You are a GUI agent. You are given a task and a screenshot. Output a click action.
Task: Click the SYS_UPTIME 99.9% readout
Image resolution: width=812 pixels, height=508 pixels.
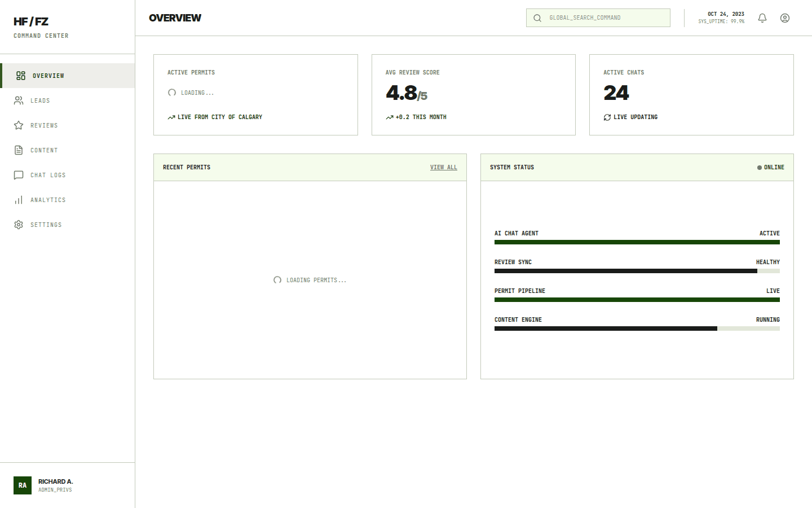[721, 21]
